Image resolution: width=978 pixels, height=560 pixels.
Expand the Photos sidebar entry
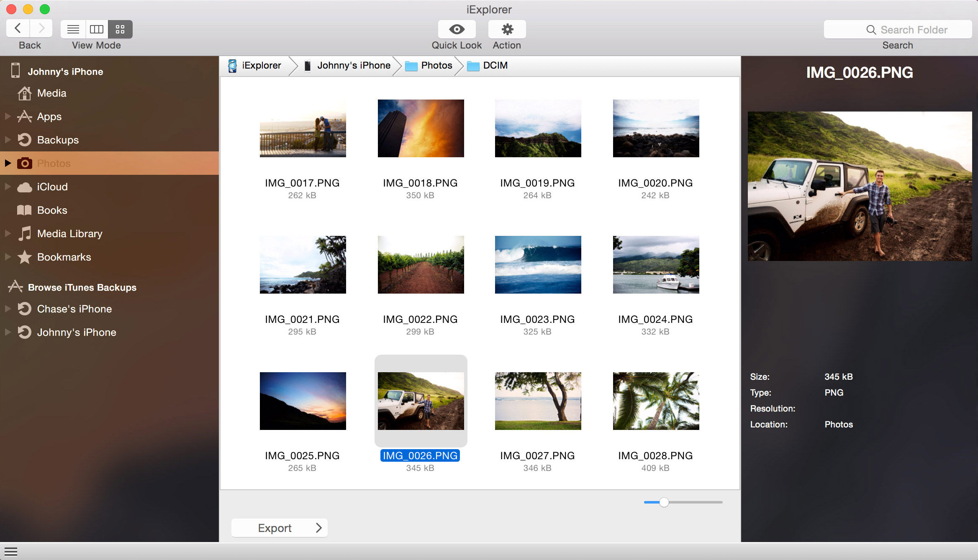tap(8, 163)
